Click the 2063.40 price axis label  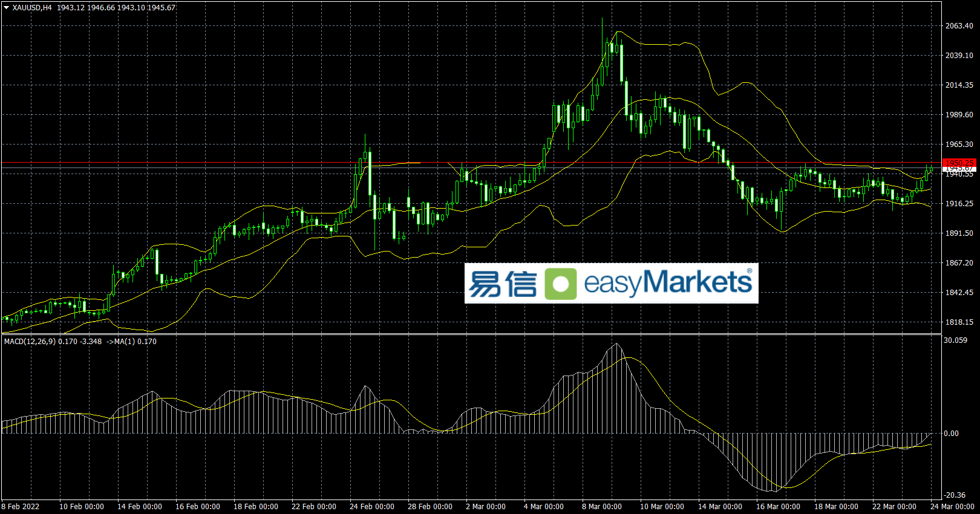(x=959, y=26)
